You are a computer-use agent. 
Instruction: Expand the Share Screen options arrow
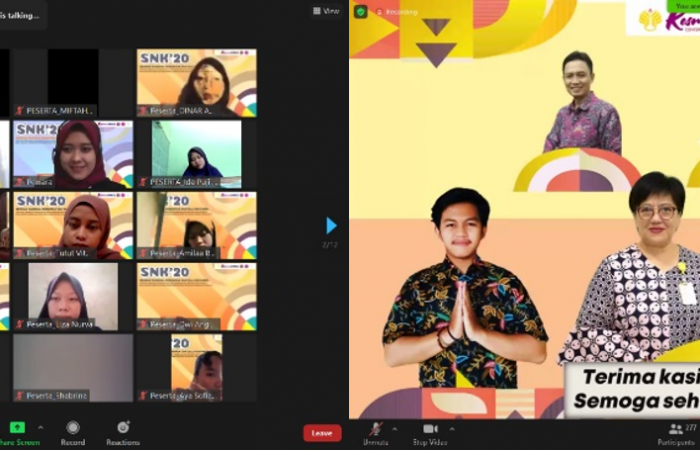pos(39,428)
